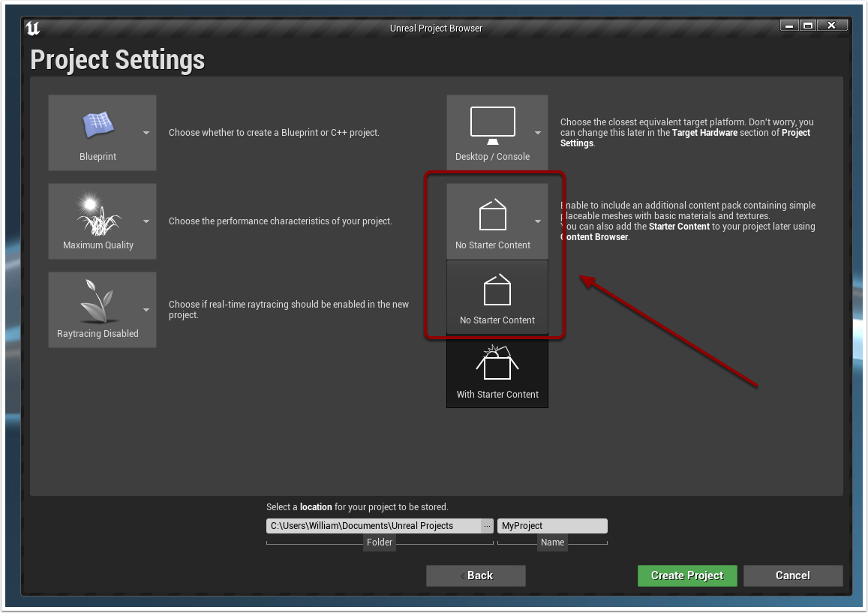Open the Raytracing Disabled dropdown arrow

146,310
